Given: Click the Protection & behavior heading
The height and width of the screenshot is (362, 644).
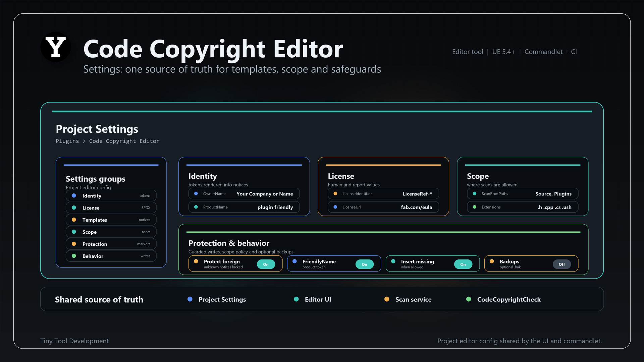Looking at the screenshot, I should 229,243.
